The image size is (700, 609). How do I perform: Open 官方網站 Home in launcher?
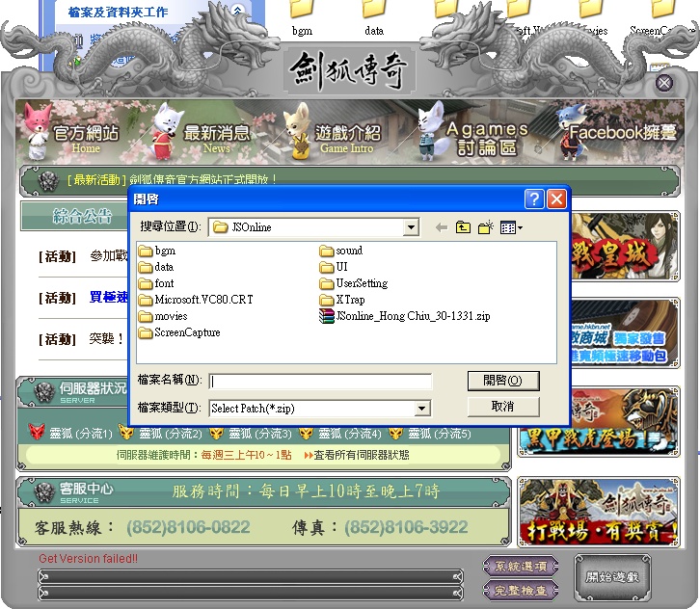coord(71,133)
